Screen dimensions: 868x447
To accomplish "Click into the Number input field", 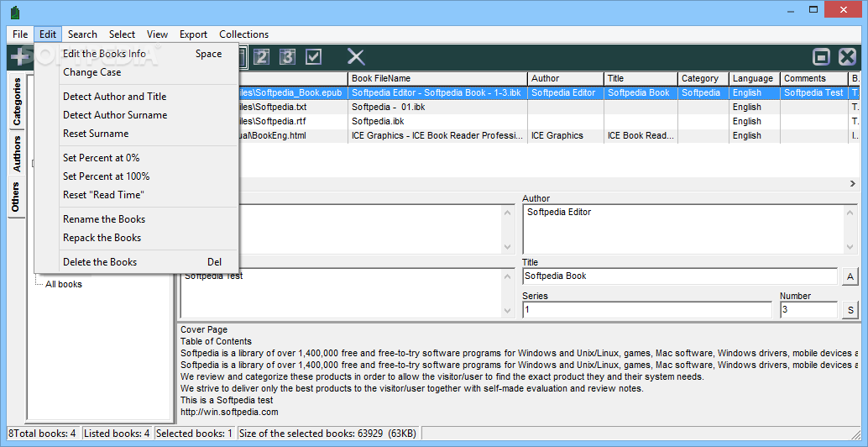I will coord(808,310).
